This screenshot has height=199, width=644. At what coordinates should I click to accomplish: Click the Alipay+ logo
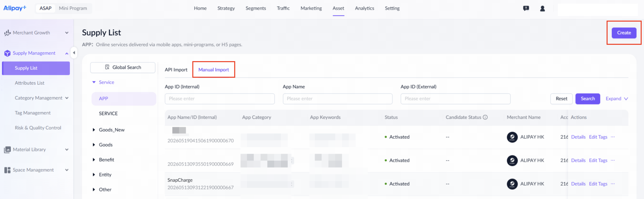[15, 8]
